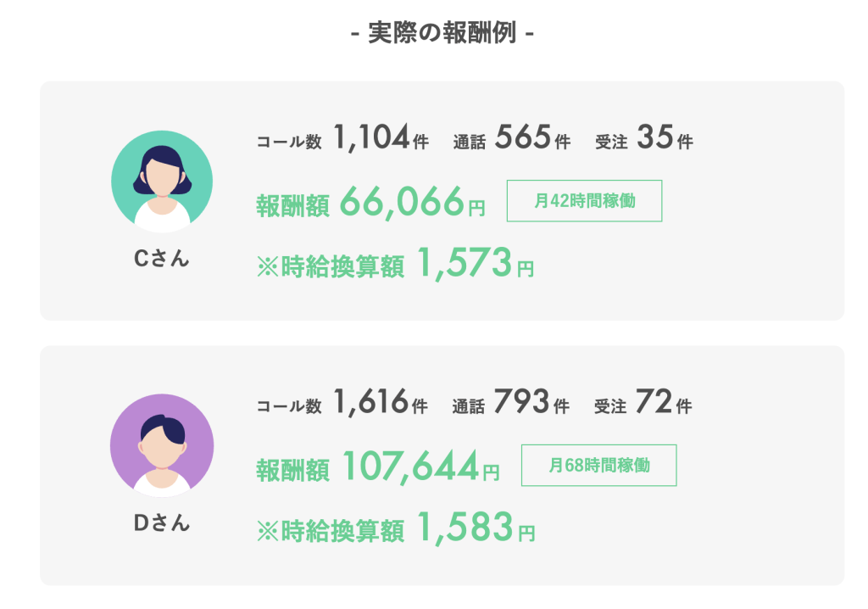Click the teal avatar icon of Cさん
Image resolution: width=868 pixels, height=609 pixels.
click(162, 182)
